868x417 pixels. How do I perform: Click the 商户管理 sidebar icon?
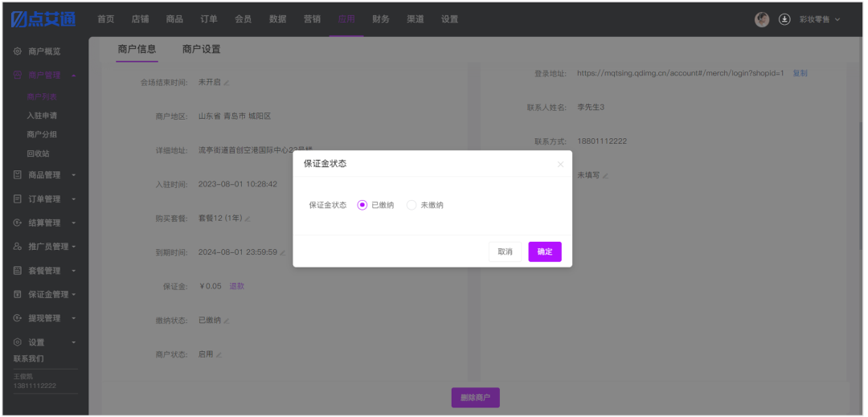(x=18, y=76)
